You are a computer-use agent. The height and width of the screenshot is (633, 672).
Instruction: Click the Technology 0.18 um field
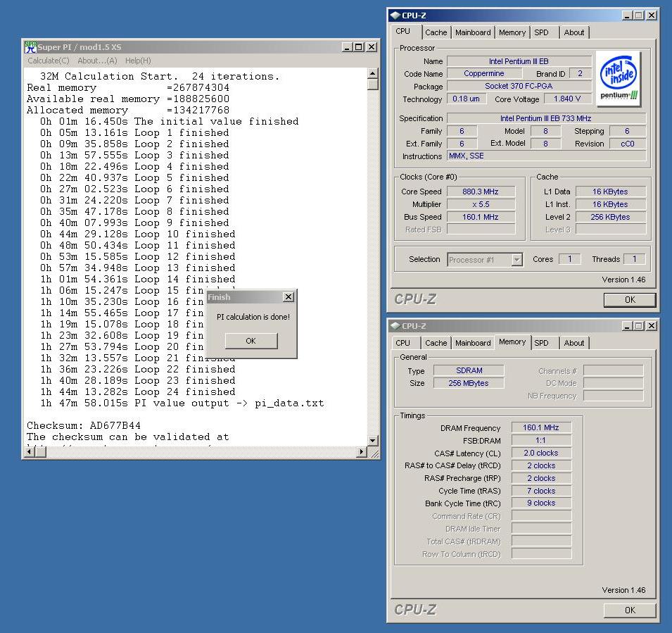467,99
